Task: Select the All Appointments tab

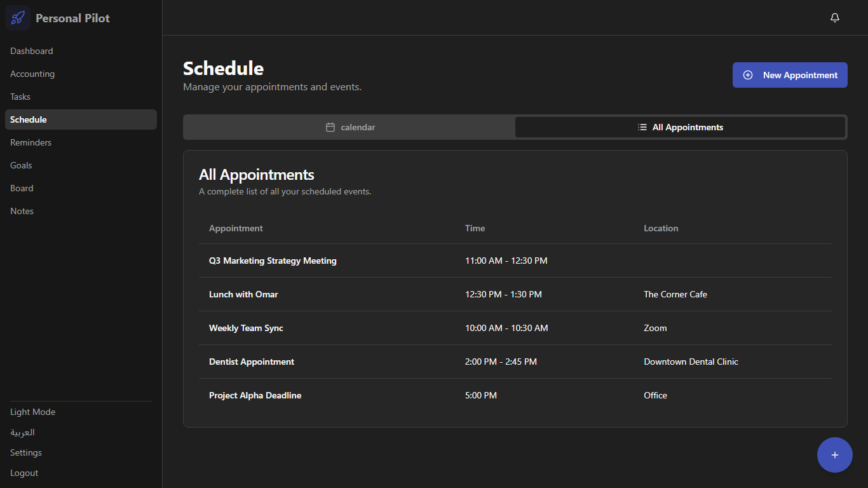Action: 680,127
